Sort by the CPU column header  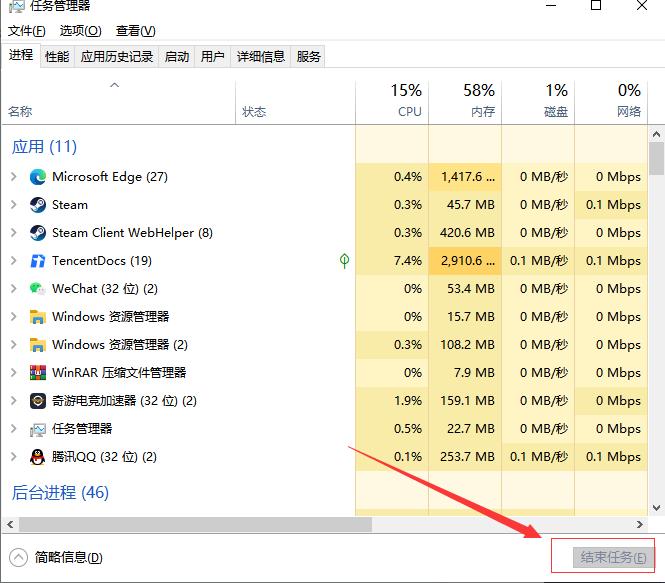[x=392, y=102]
